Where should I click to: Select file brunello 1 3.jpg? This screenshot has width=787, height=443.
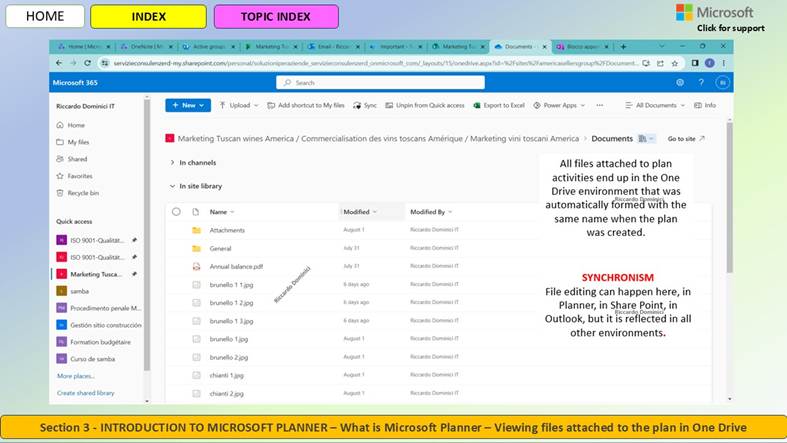coord(231,321)
